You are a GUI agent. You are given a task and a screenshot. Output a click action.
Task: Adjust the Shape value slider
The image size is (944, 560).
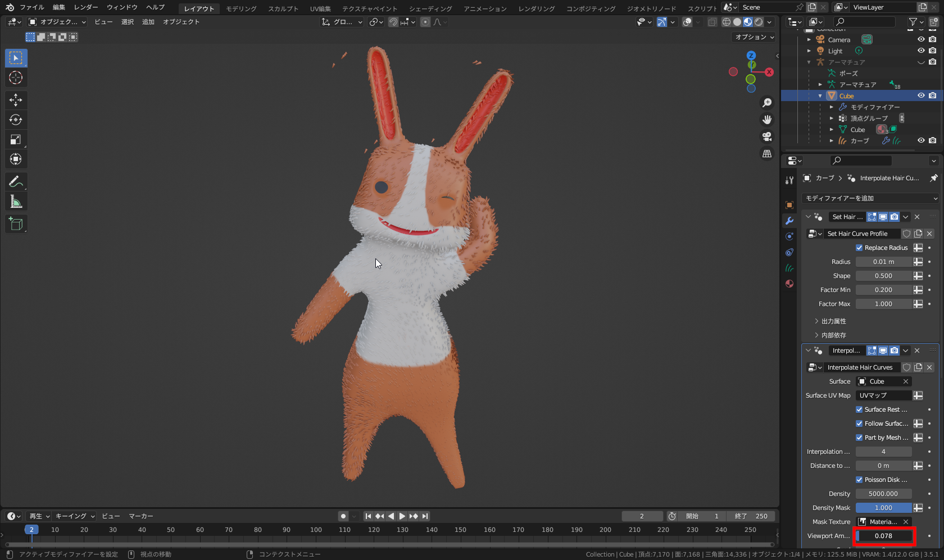[883, 275]
